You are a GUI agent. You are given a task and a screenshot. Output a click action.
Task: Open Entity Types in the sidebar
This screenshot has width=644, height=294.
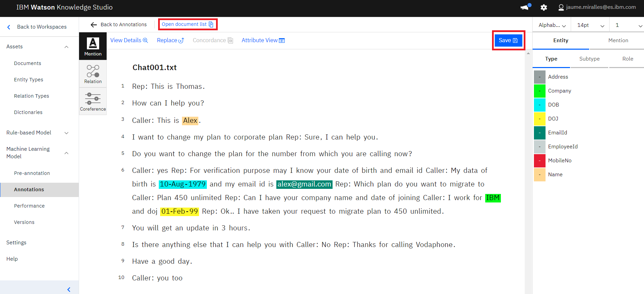point(29,80)
